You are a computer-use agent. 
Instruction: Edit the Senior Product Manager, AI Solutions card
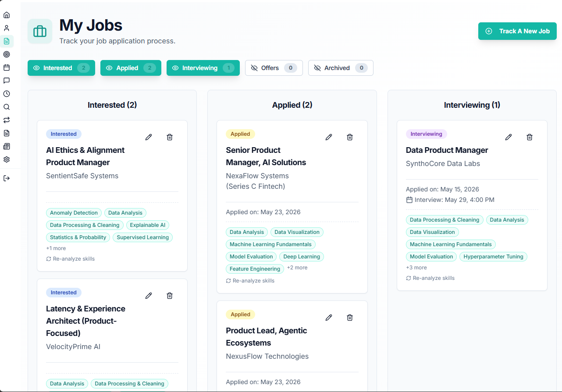[329, 137]
